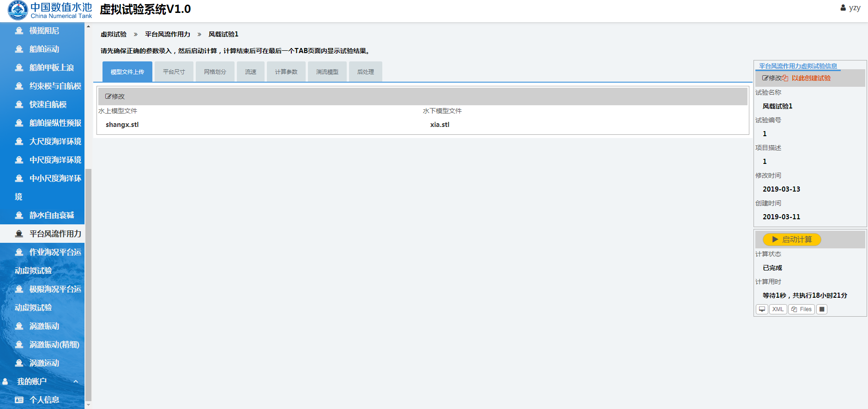
Task: Click the ship icon beside 涡激运动
Action: point(19,363)
